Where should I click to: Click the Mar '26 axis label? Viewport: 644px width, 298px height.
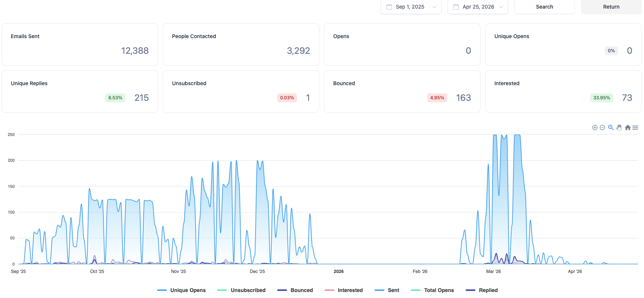click(x=493, y=271)
